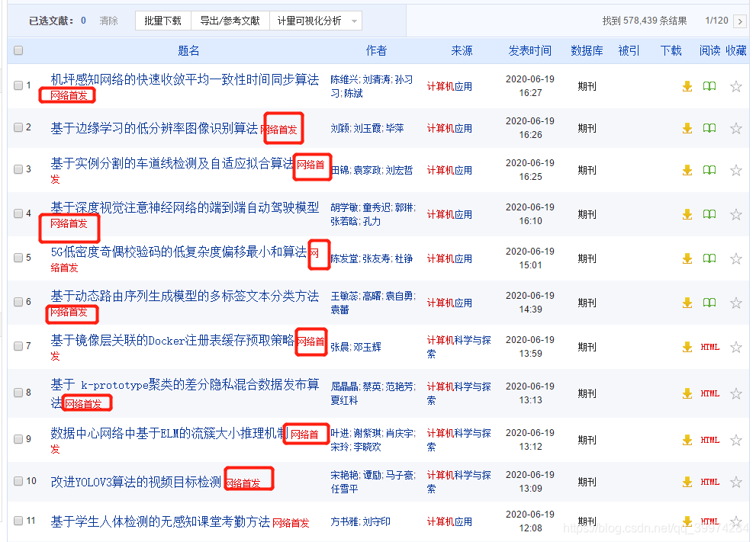Sort by the 发表时间 column header
Image resolution: width=756 pixels, height=542 pixels.
pyautogui.click(x=530, y=50)
